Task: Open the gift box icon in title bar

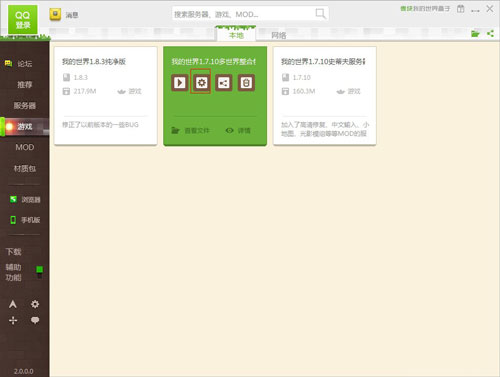Action: (x=461, y=9)
